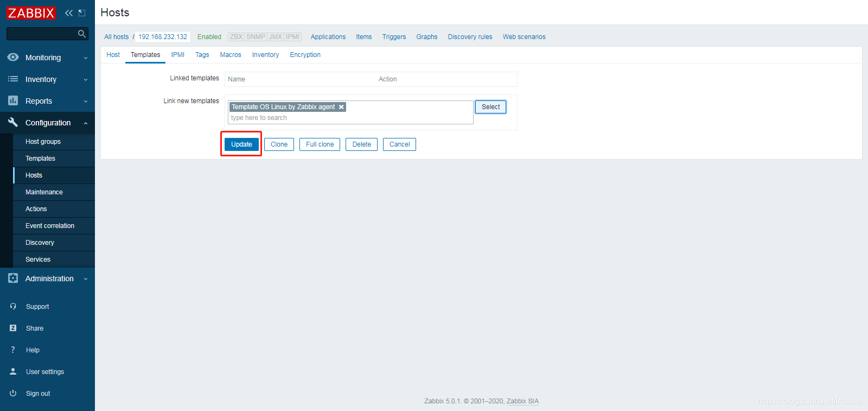The height and width of the screenshot is (411, 868).
Task: Open the Web scenarios link
Action: click(x=524, y=37)
